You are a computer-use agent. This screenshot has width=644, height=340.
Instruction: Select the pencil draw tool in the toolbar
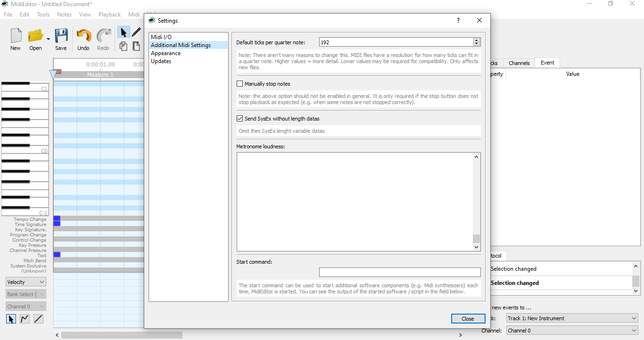click(x=136, y=32)
